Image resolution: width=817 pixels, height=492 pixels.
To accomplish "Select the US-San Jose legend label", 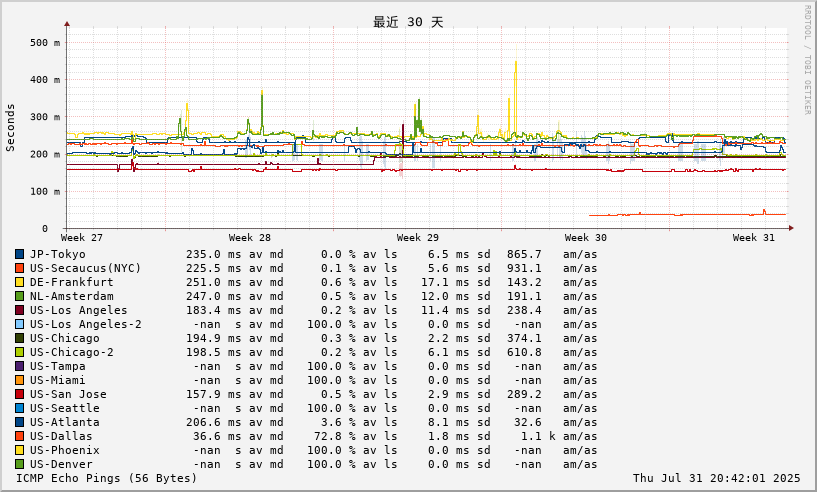I will 68,395.
